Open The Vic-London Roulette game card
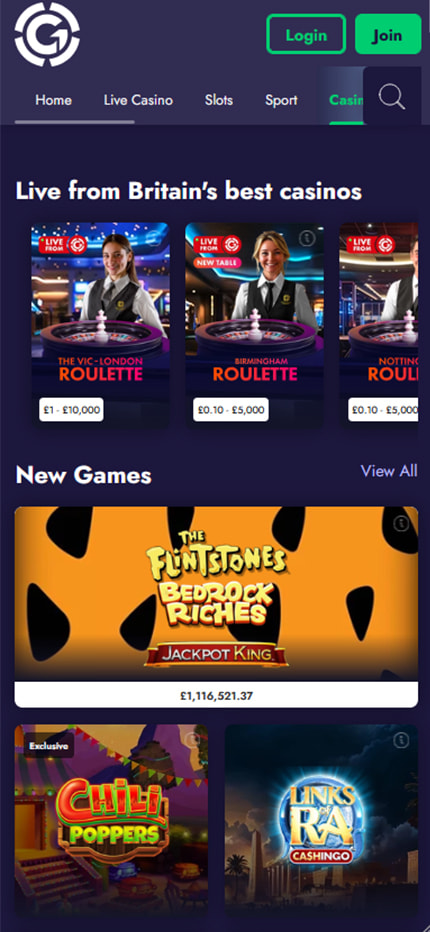Image resolution: width=430 pixels, height=932 pixels. pos(100,325)
